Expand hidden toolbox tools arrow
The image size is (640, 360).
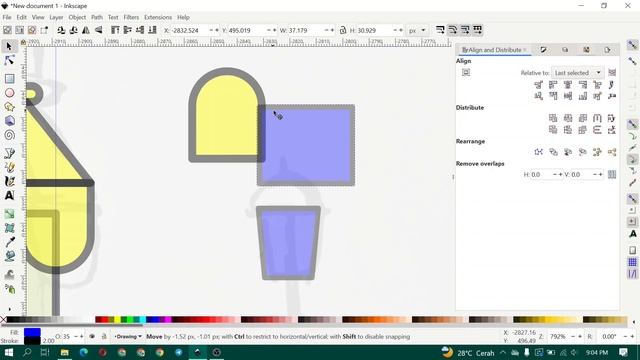click(9, 309)
